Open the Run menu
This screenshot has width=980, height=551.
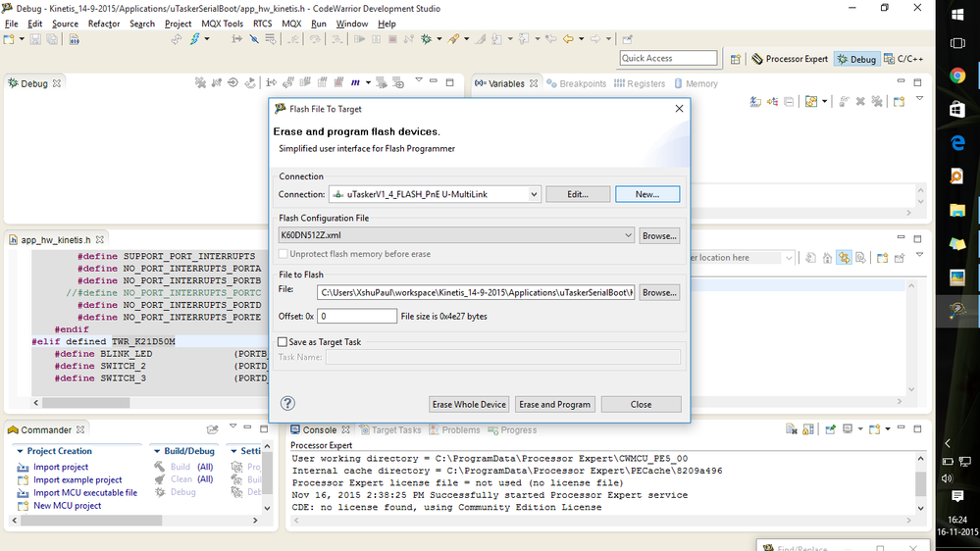coord(318,24)
